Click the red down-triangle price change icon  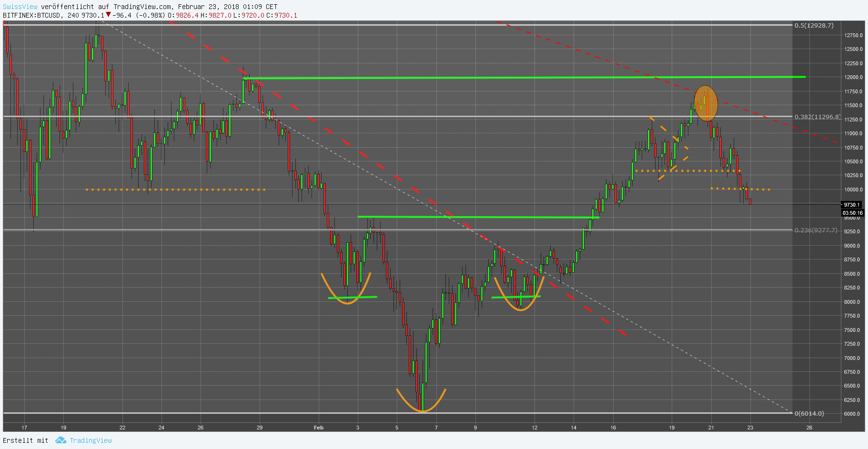[x=109, y=15]
